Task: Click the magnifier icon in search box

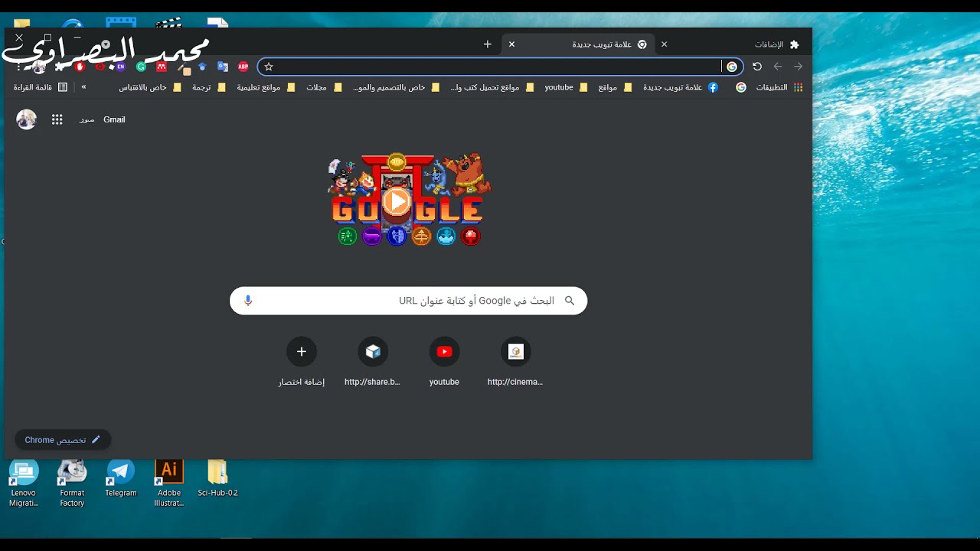Action: click(570, 301)
